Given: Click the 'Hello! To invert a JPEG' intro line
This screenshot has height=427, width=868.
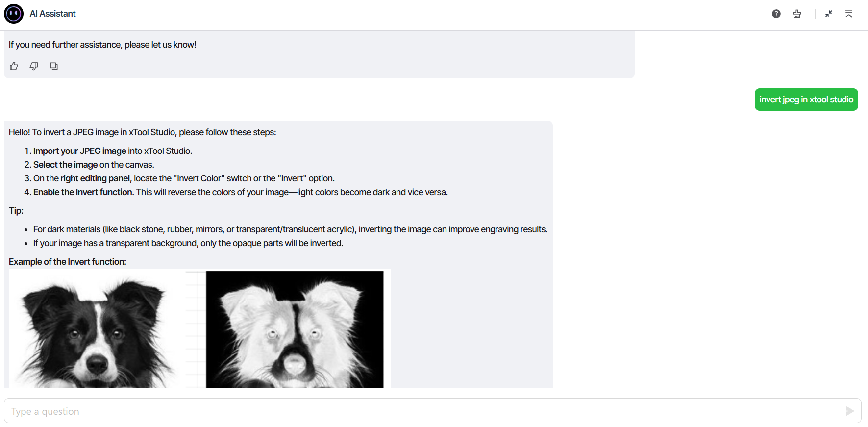Looking at the screenshot, I should (143, 132).
